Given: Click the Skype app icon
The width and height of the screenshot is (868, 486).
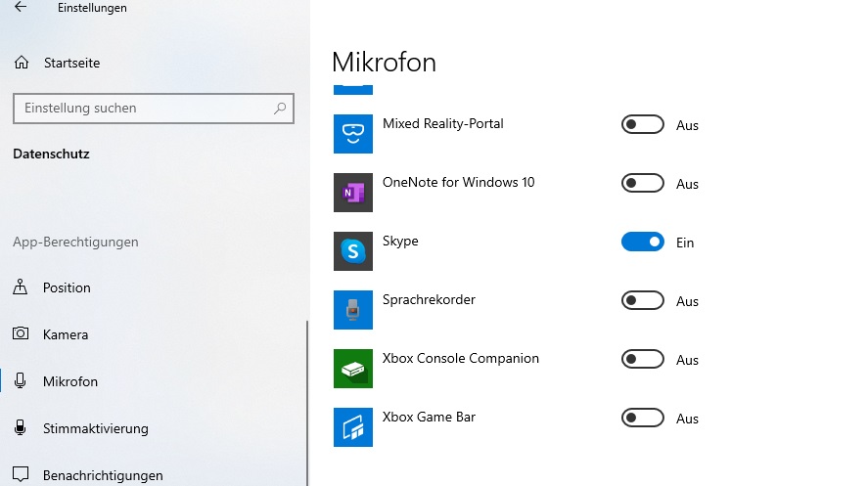Looking at the screenshot, I should (353, 251).
